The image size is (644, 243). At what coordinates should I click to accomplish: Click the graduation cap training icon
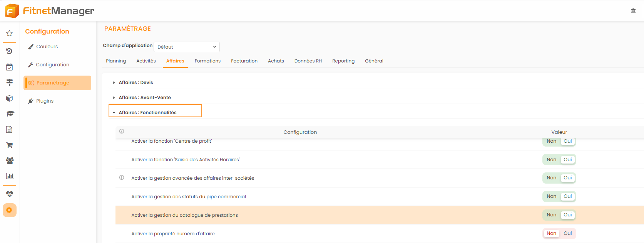coord(10,114)
